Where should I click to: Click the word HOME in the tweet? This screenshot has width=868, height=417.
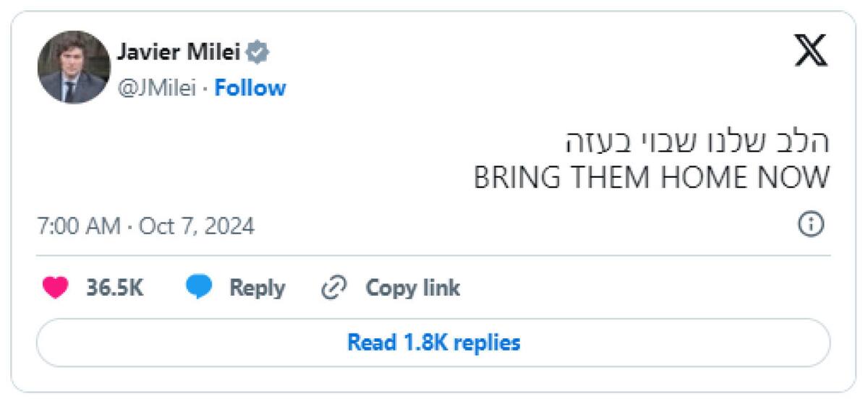coord(692,178)
